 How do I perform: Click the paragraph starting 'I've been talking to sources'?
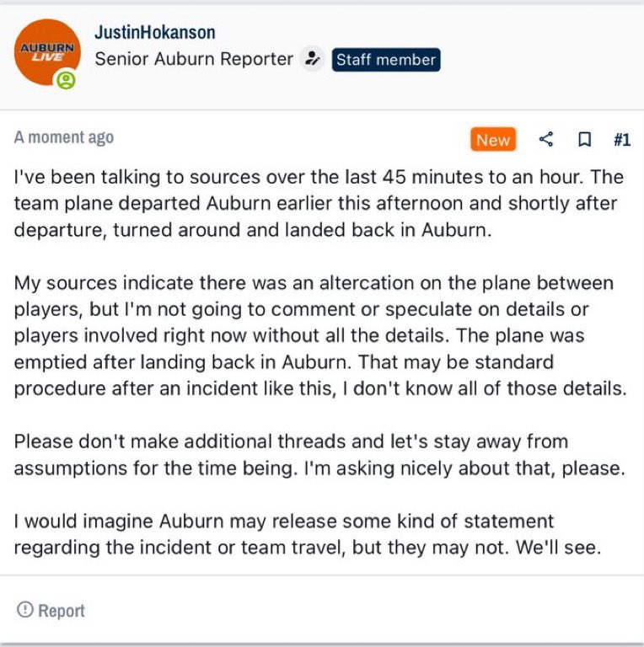[x=319, y=203]
